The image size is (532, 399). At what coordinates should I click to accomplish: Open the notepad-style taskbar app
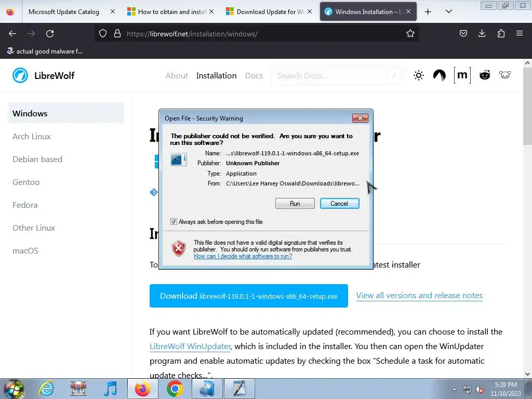click(239, 389)
